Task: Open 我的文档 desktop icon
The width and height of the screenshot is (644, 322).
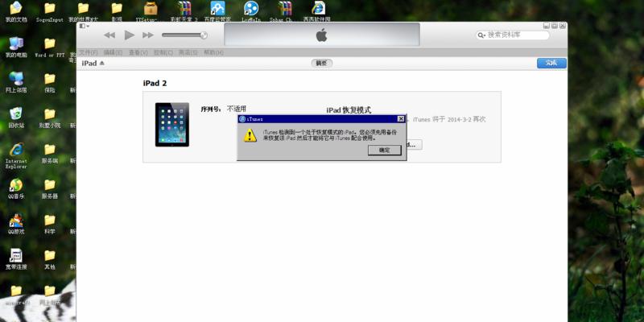Action: (16, 11)
